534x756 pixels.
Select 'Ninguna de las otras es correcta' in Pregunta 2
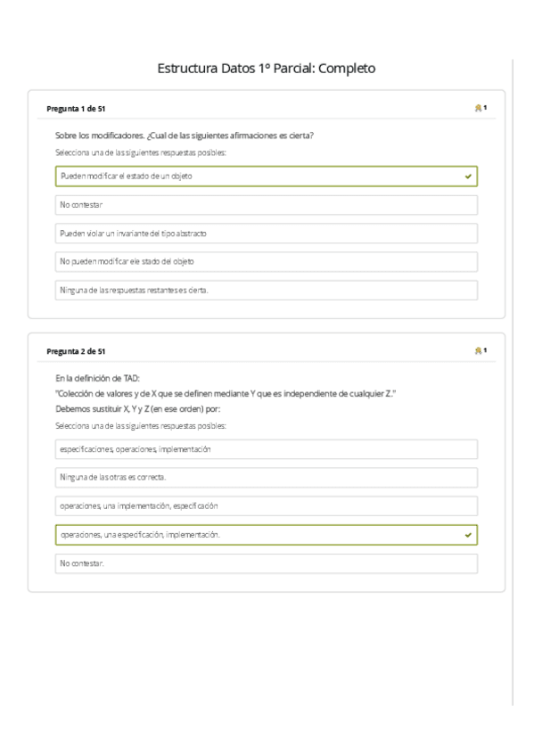click(x=265, y=478)
